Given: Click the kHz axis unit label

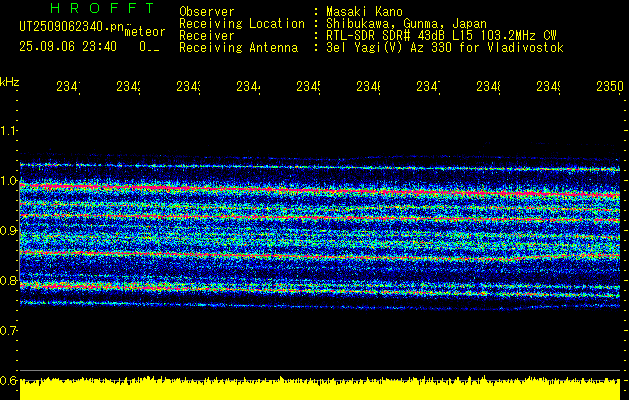Looking at the screenshot, I should (9, 83).
